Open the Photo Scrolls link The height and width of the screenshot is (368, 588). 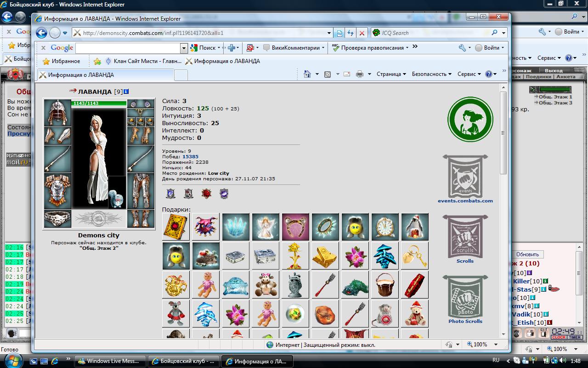[465, 321]
